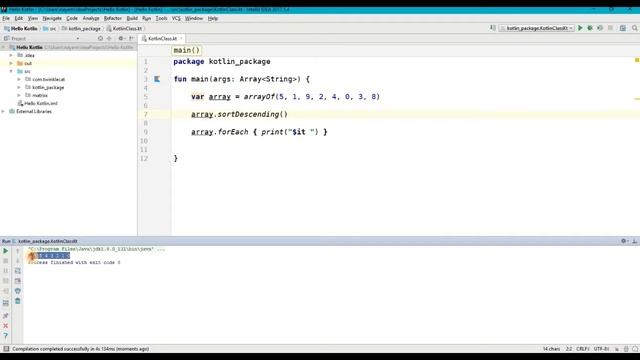The image size is (640, 360).
Task: Expand the out folder
Action: point(11,63)
